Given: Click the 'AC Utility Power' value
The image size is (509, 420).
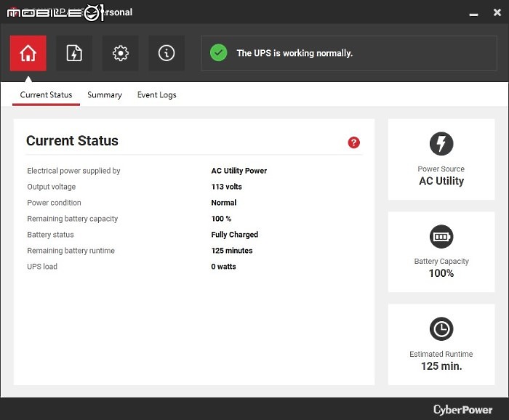Looking at the screenshot, I should (x=239, y=171).
